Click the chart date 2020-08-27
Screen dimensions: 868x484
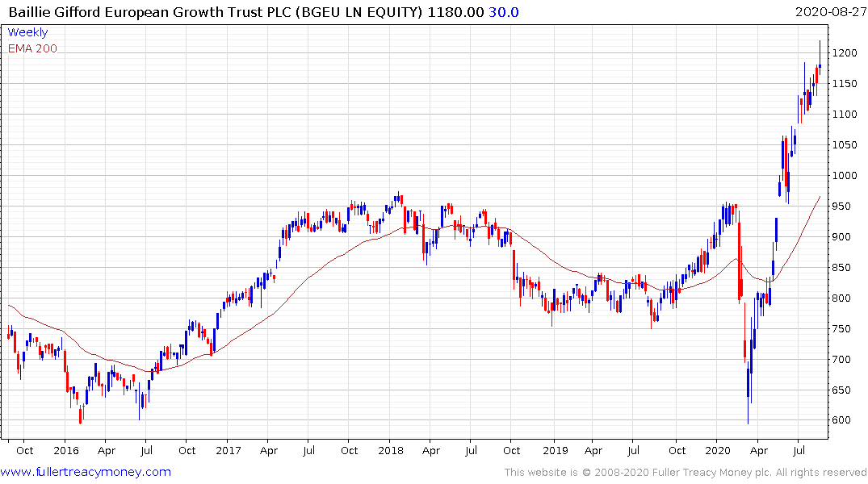pos(831,12)
